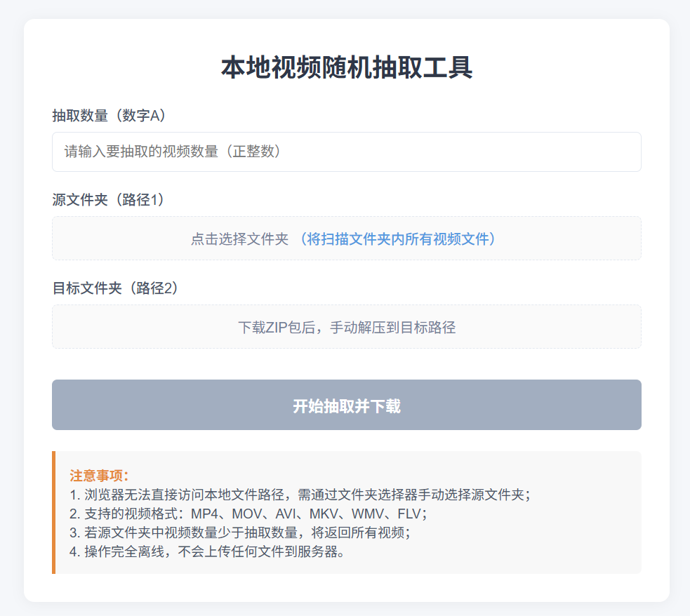This screenshot has height=616, width=690.
Task: Click the MOV format text in notes
Action: click(246, 513)
